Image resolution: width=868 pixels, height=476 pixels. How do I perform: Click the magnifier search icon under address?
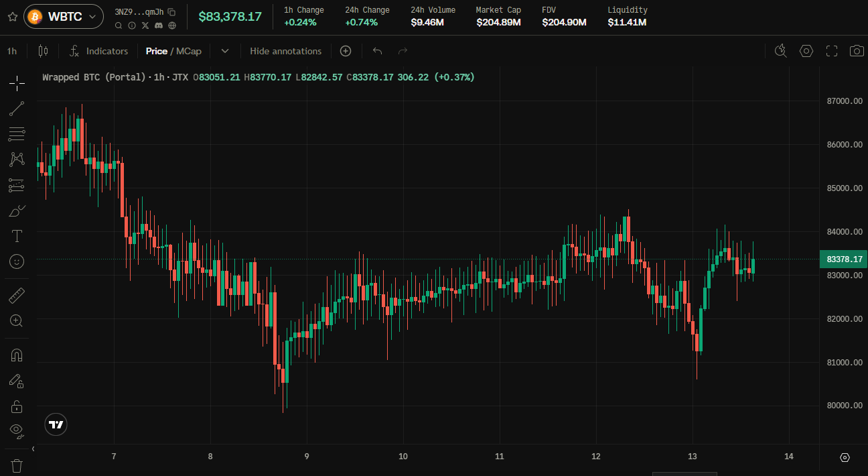pyautogui.click(x=119, y=25)
